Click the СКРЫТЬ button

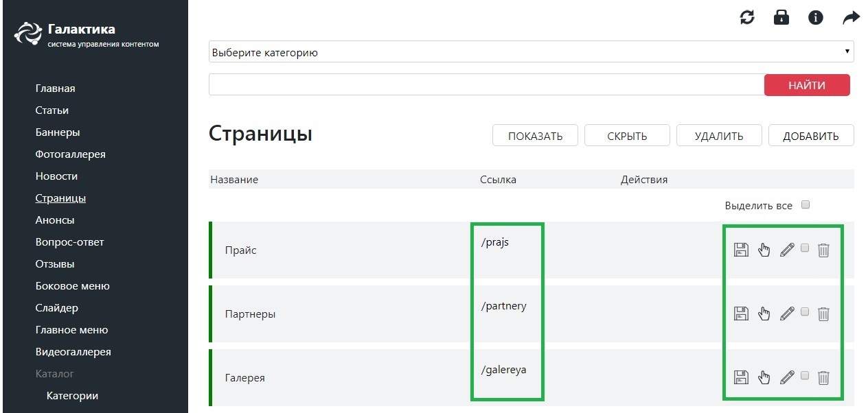tap(627, 136)
